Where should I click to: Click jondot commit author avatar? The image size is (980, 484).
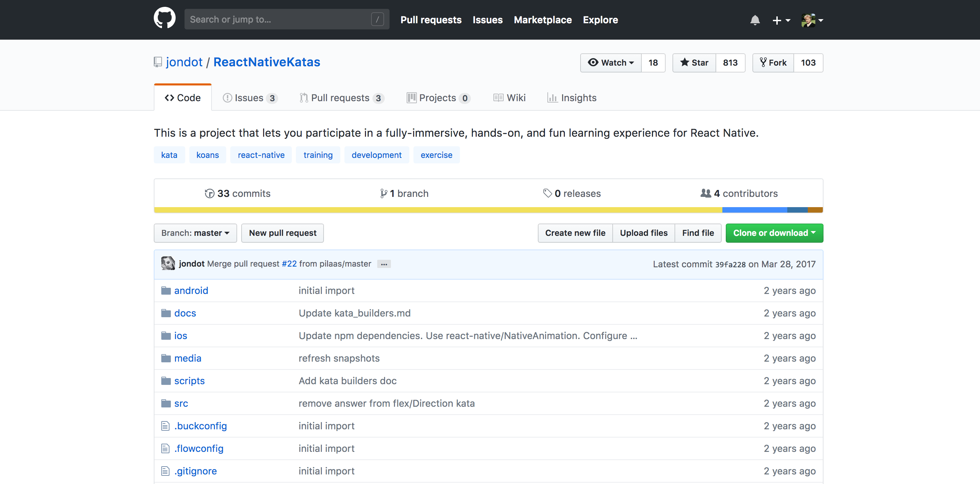coord(168,263)
